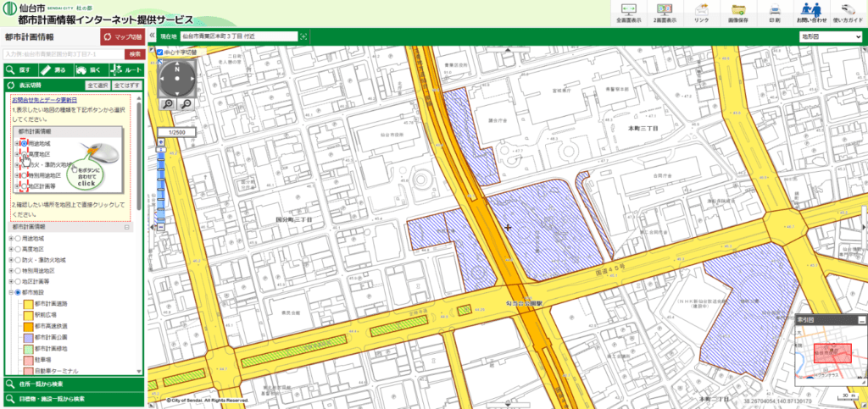Click the zoom-out magnifier under compass

186,103
